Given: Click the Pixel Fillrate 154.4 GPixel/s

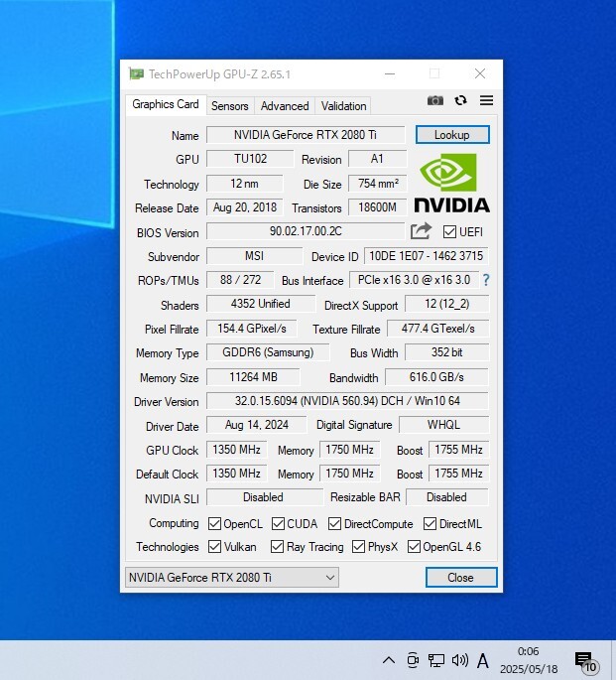Looking at the screenshot, I should [252, 329].
